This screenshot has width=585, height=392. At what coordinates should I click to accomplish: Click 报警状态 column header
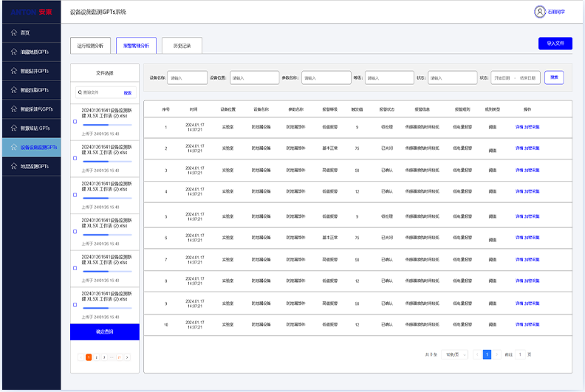click(x=387, y=109)
